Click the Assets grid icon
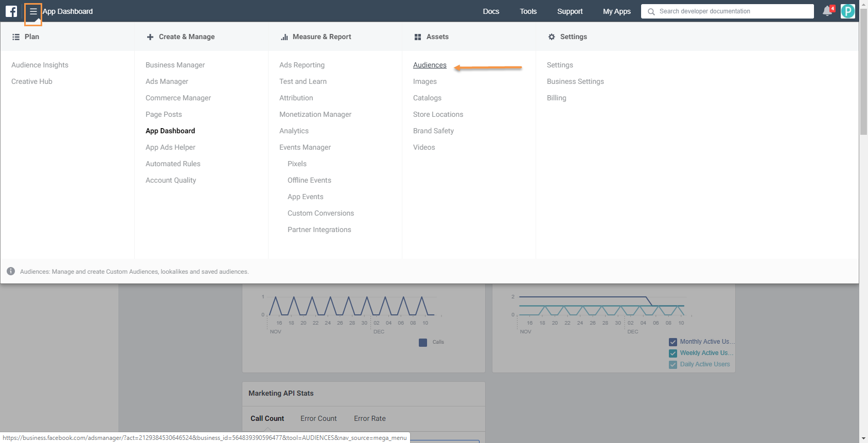This screenshot has height=443, width=868. coord(418,37)
